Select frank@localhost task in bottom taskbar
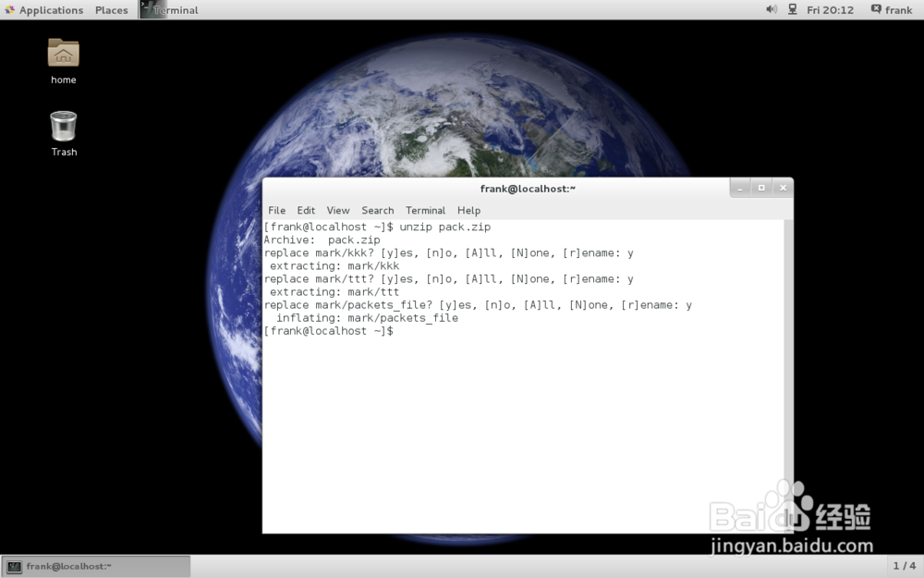 pyautogui.click(x=95, y=566)
